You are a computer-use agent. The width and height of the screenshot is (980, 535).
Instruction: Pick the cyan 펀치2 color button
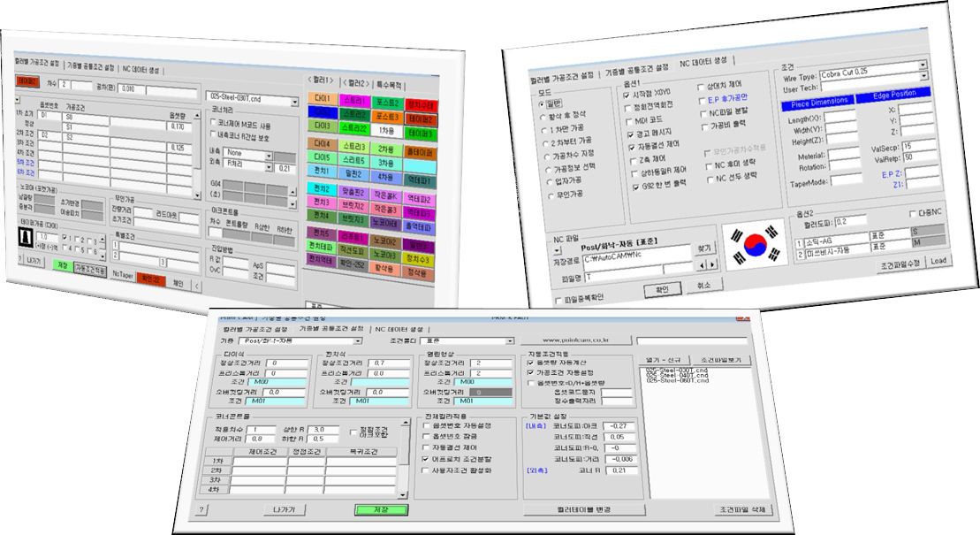[322, 189]
